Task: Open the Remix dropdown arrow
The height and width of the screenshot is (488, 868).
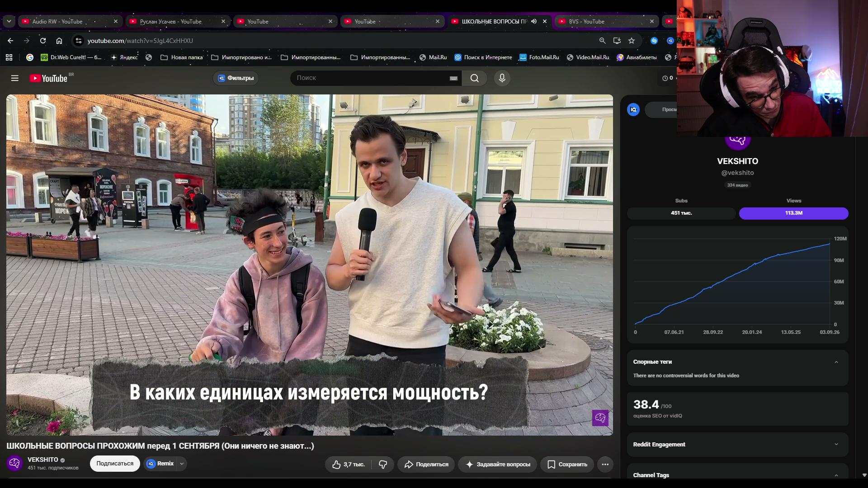Action: click(x=182, y=464)
